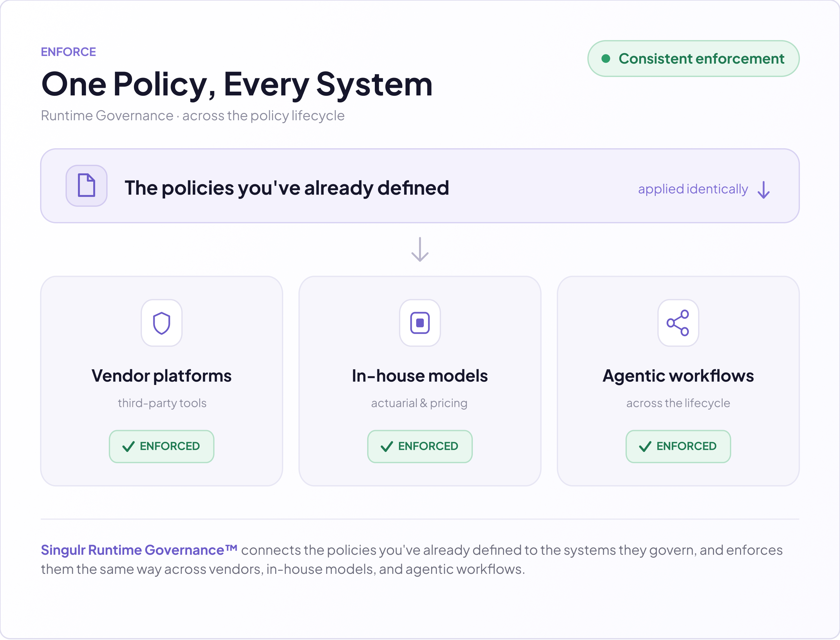Open the Vendor platforms card title
The height and width of the screenshot is (640, 840).
[162, 376]
